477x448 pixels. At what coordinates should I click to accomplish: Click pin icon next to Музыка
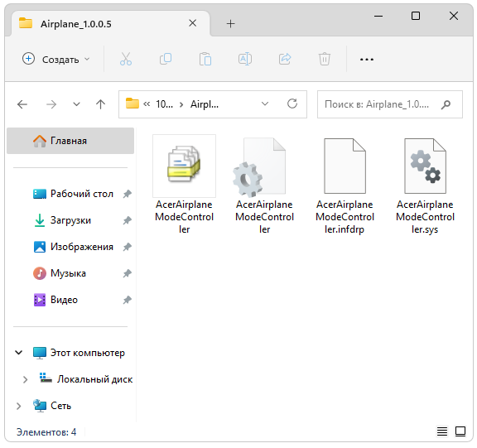click(x=128, y=273)
